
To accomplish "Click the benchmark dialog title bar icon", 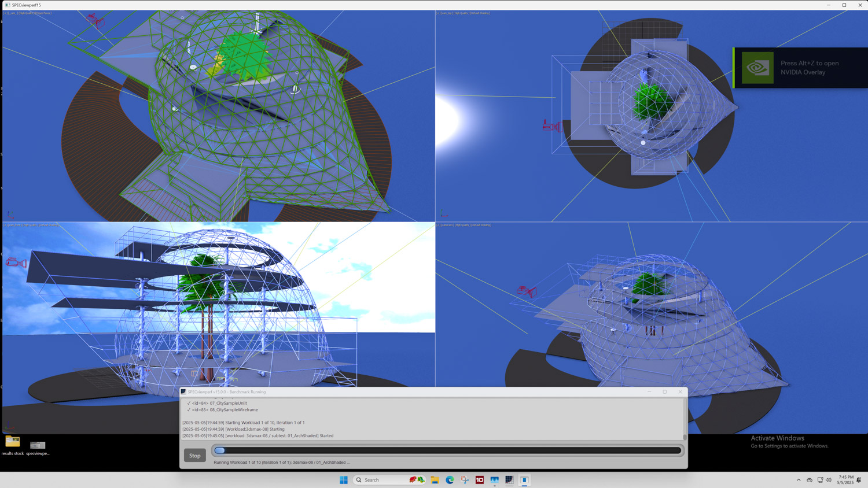I will pyautogui.click(x=183, y=391).
